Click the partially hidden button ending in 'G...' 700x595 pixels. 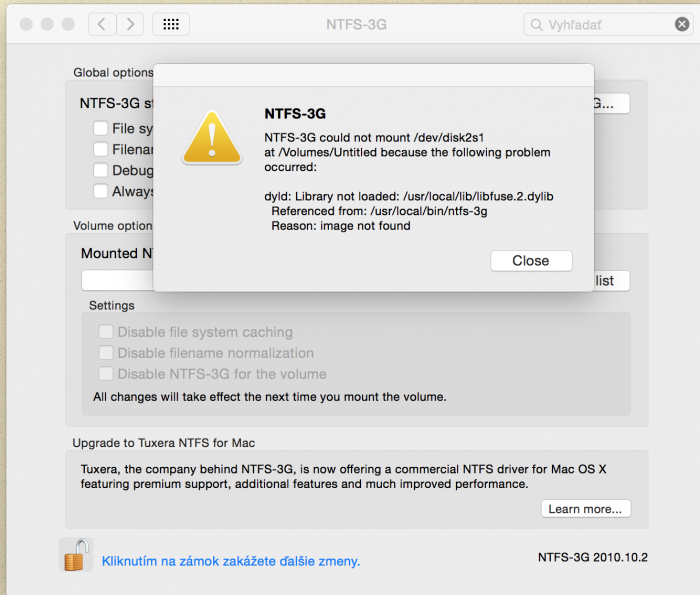612,104
